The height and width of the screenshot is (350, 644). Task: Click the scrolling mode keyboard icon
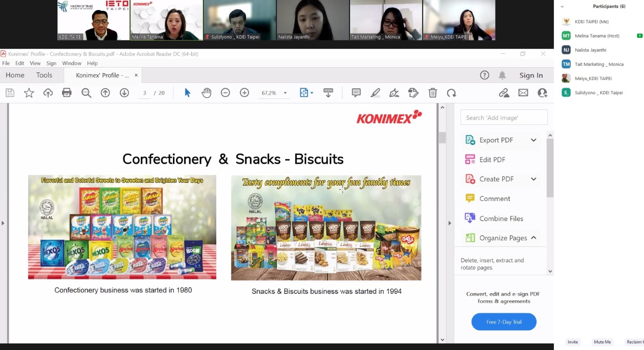[x=328, y=93]
